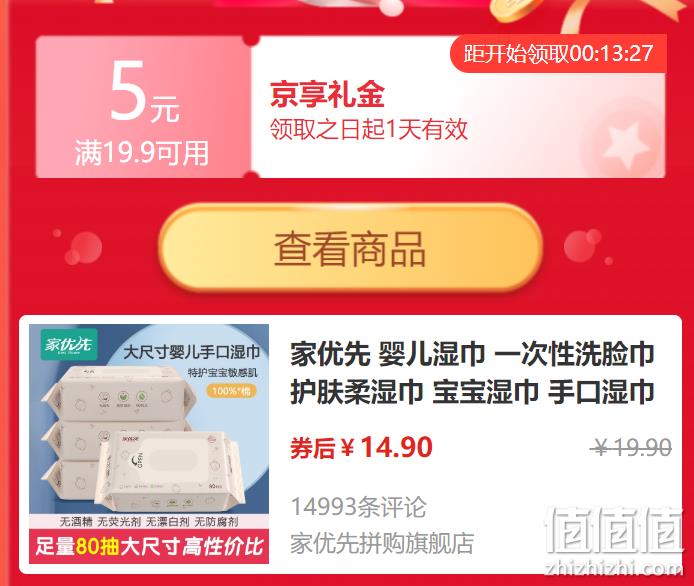Click the red bubble decoration right of button
Image resolution: width=694 pixels, height=586 pixels.
tap(583, 247)
